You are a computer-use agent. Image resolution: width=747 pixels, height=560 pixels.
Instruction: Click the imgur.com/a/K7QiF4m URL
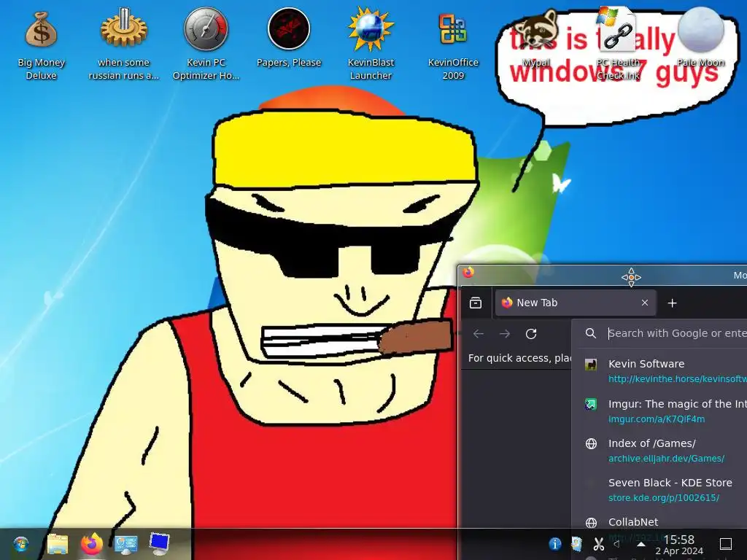click(x=657, y=419)
